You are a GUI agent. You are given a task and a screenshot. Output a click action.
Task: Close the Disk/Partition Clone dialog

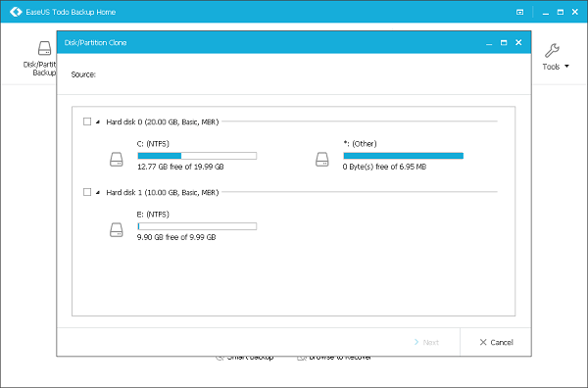click(518, 42)
